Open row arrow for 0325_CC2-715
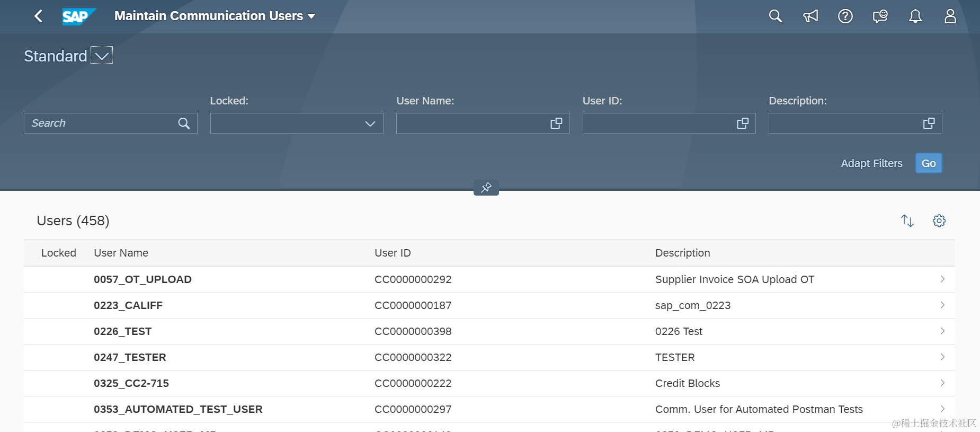 point(942,383)
